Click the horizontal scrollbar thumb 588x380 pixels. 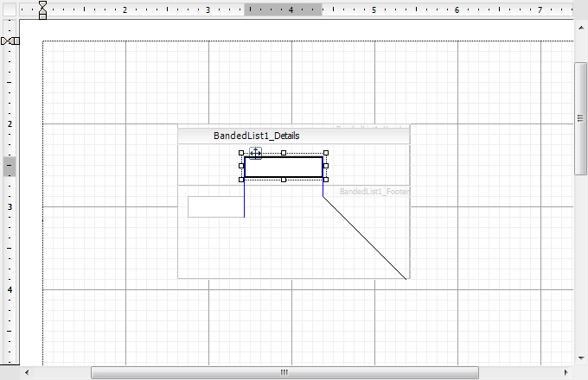point(283,373)
